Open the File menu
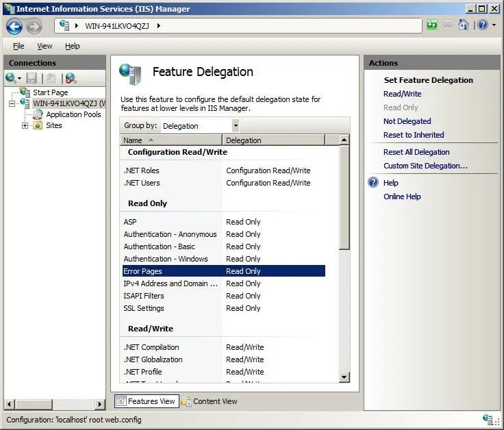This screenshot has width=504, height=430. point(18,46)
